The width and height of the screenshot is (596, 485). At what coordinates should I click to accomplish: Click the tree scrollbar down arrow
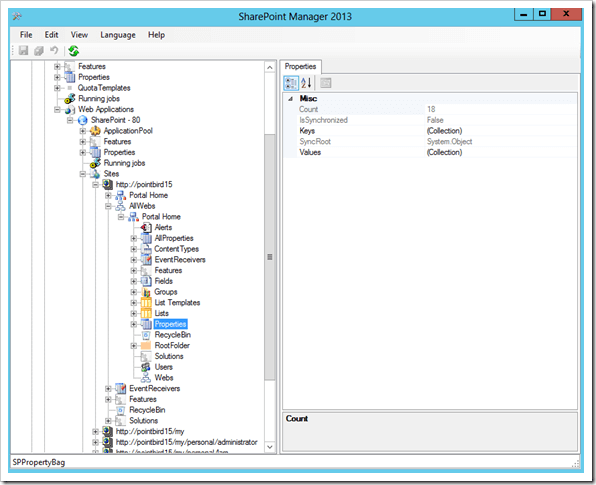[270, 447]
